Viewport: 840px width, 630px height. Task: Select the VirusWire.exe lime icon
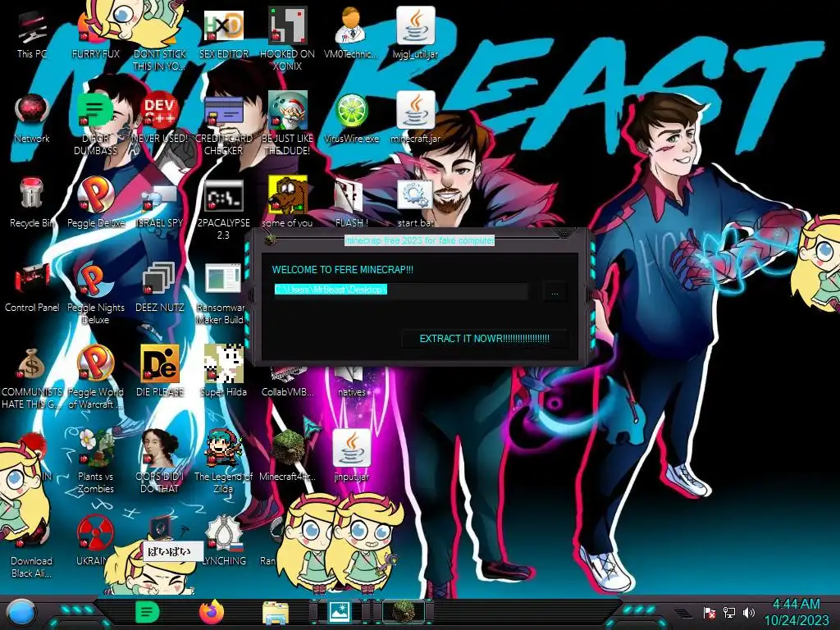[x=351, y=119]
